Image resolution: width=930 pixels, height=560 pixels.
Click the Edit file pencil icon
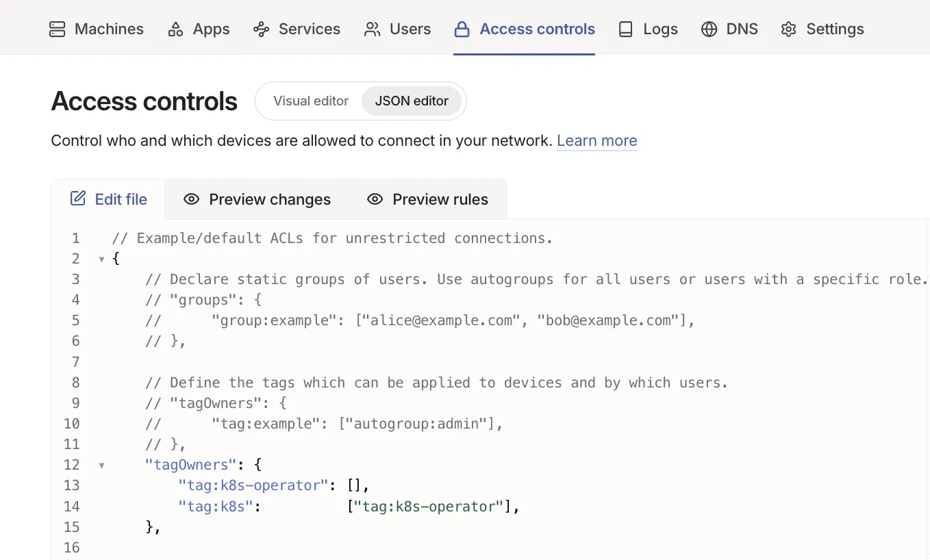78,199
